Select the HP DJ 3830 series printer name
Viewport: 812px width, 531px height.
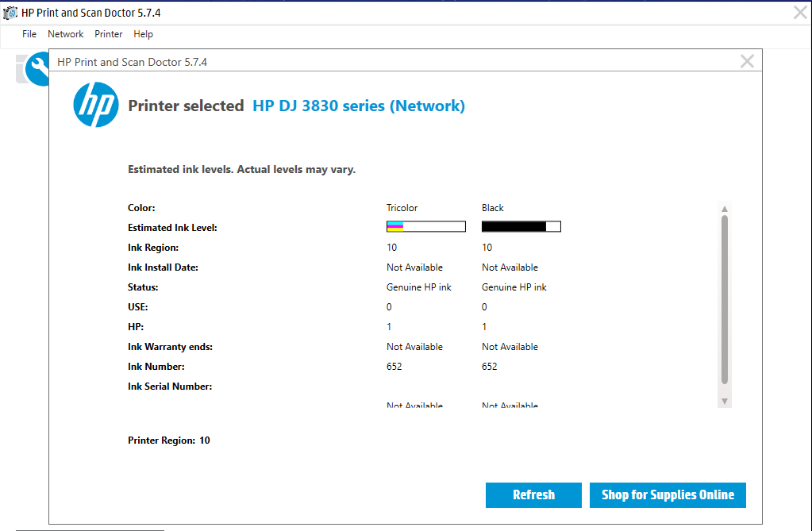pos(358,105)
